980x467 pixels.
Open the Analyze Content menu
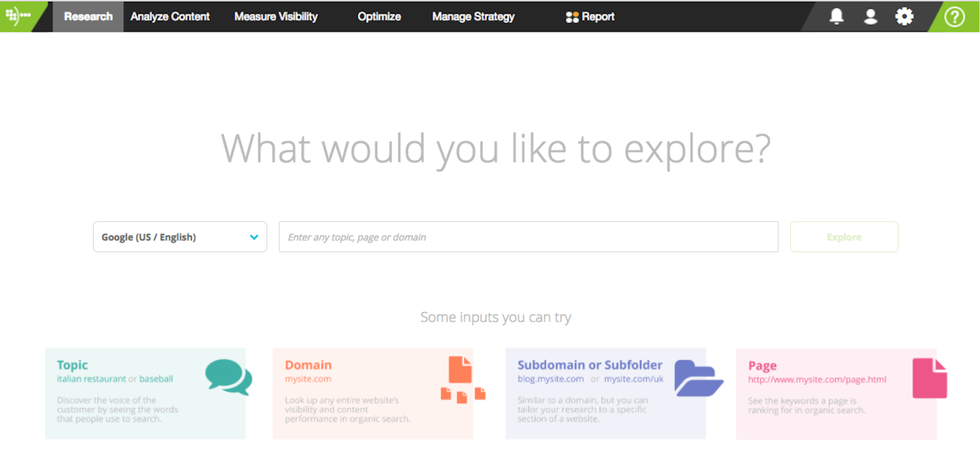pyautogui.click(x=170, y=16)
